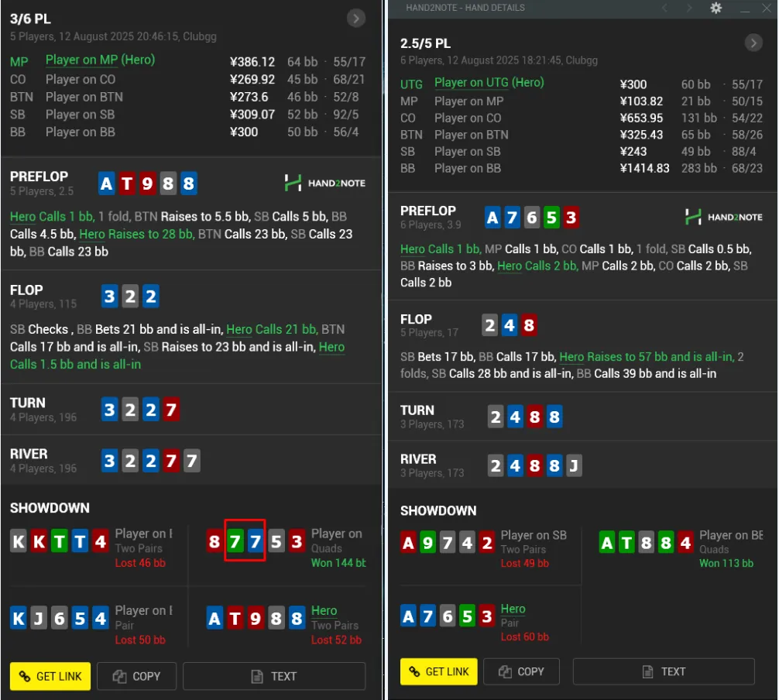The image size is (779, 700).
Task: Select Player on UTG (Hero) link
Action: [x=489, y=83]
